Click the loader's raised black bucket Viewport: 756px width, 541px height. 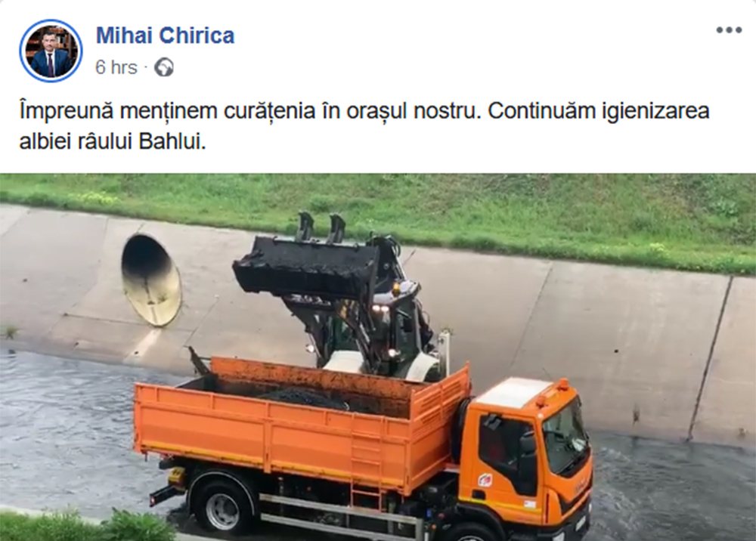306,267
